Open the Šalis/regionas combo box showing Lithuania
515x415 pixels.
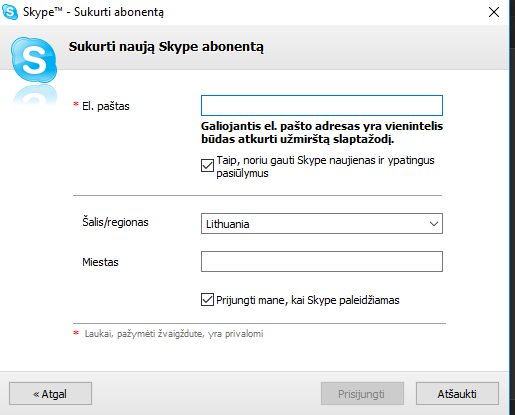click(x=322, y=224)
